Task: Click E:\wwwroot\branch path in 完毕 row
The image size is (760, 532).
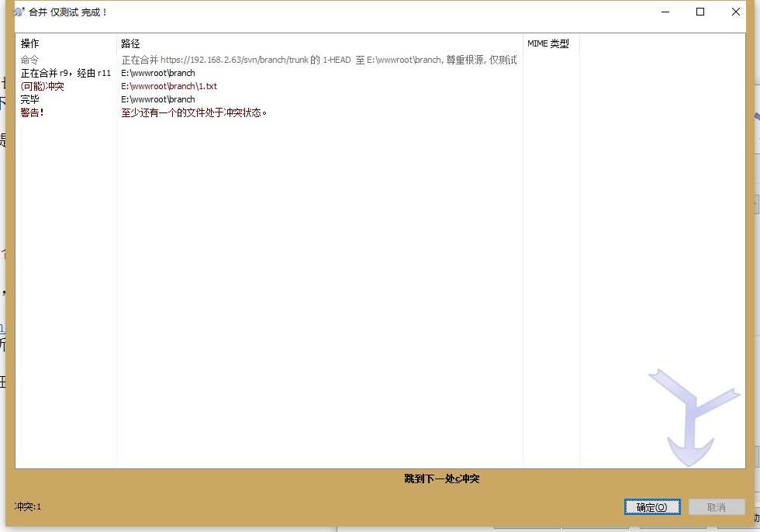Action: tap(158, 98)
